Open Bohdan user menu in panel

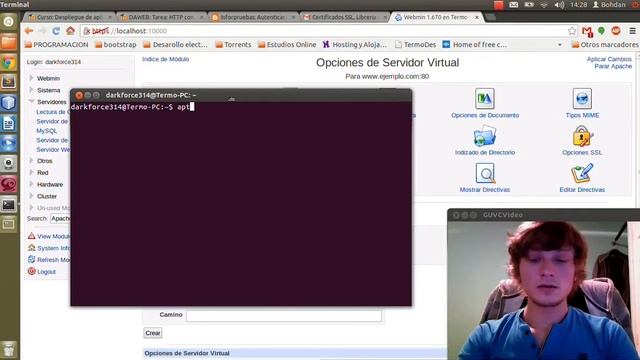pos(609,4)
